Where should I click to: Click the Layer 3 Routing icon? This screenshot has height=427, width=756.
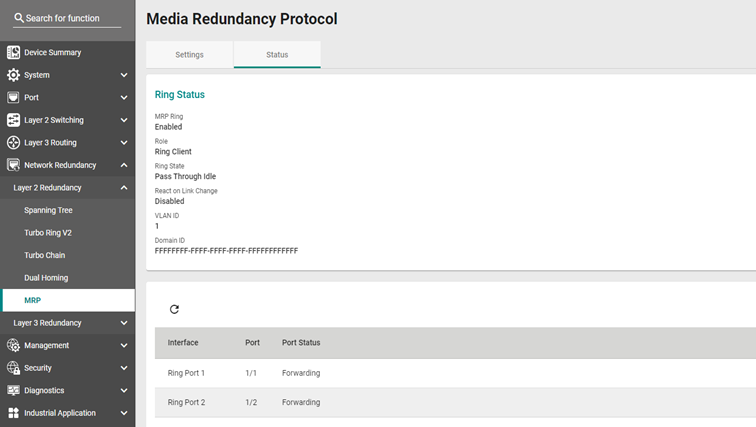click(x=14, y=143)
